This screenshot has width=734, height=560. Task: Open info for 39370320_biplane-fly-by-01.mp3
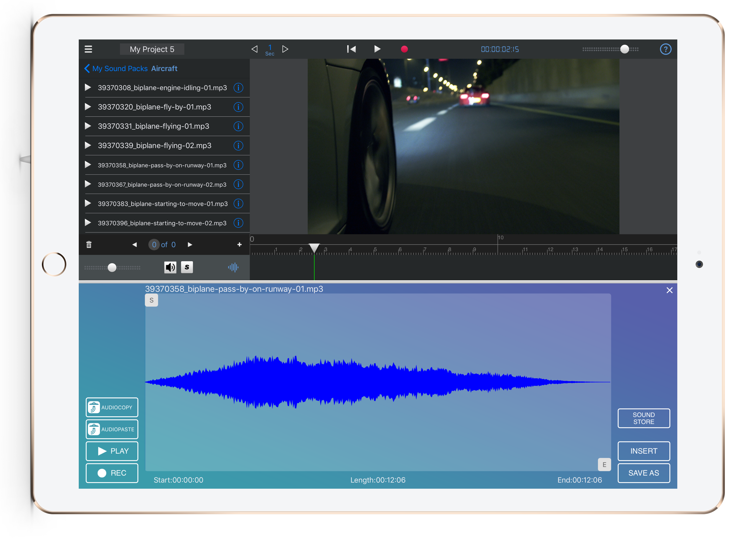tap(238, 107)
